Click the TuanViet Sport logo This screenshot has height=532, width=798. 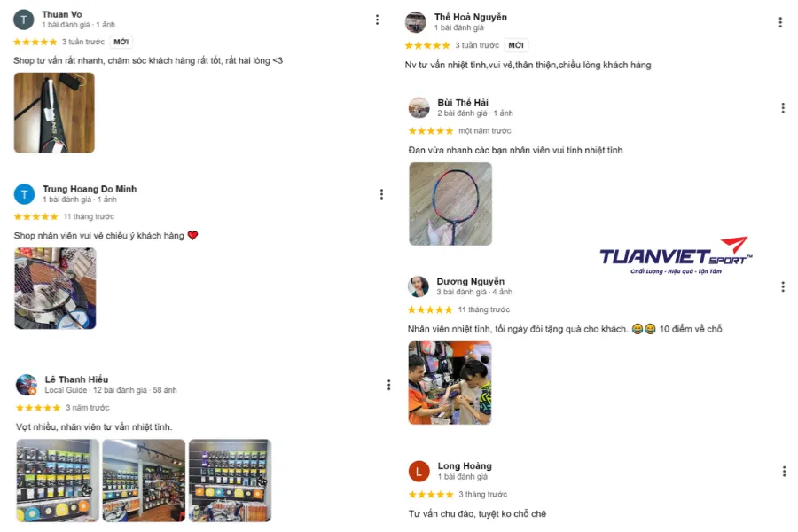(676, 255)
